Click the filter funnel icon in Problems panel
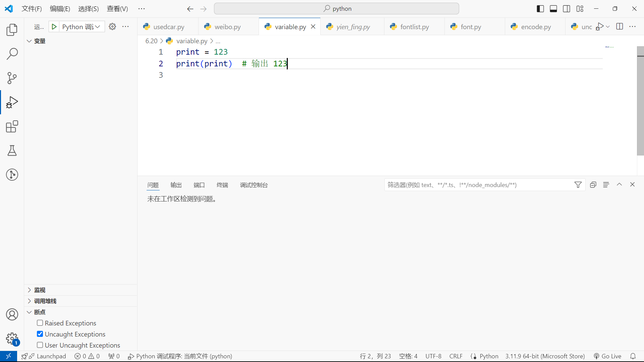This screenshot has height=362, width=644. 578,185
